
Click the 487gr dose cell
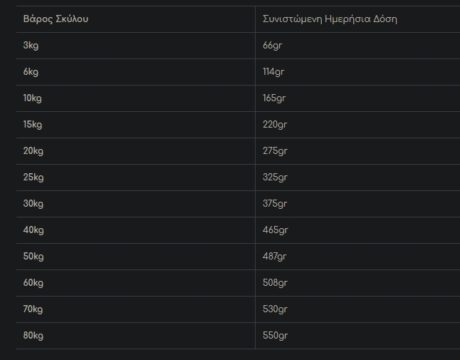click(x=274, y=256)
